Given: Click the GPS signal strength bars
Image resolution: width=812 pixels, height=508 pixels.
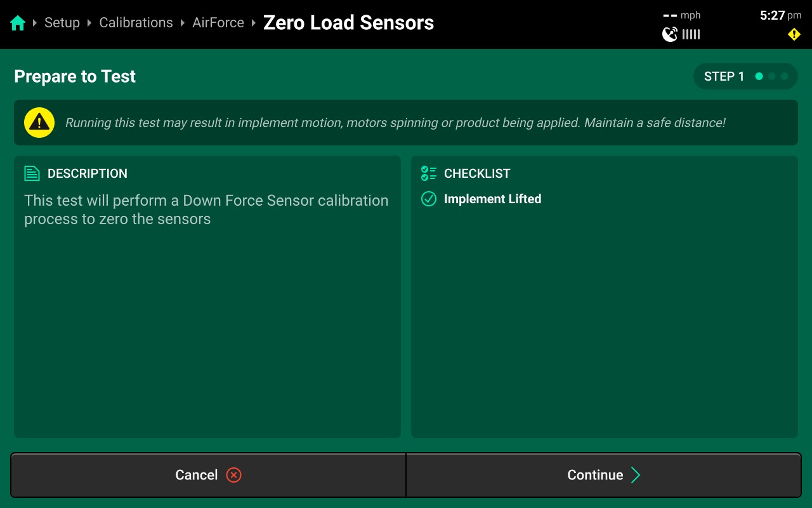Looking at the screenshot, I should 691,34.
